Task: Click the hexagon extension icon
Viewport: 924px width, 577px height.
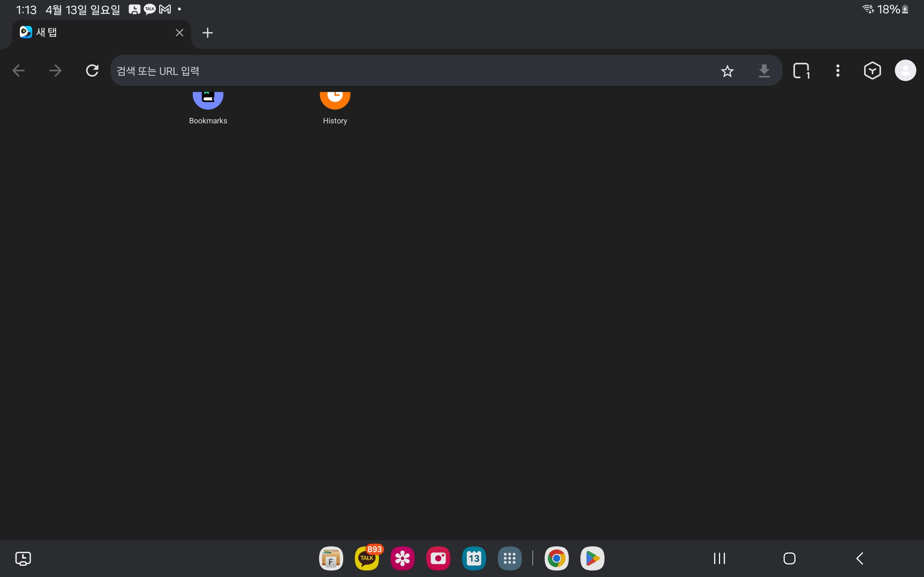Action: point(872,71)
